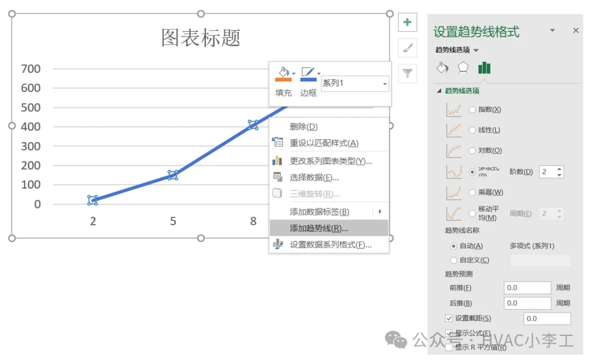593x364 pixels.
Task: Toggle the 显示公式(E) checkbox
Action: (x=449, y=333)
